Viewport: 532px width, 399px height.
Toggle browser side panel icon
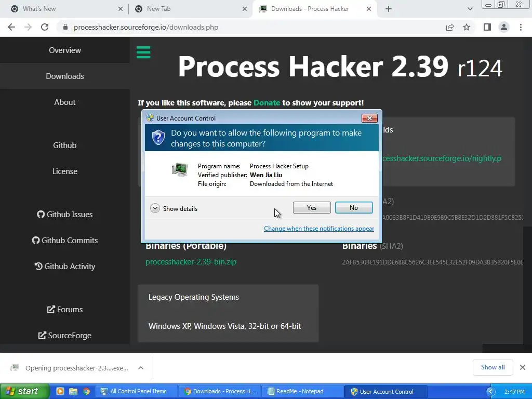tap(487, 27)
